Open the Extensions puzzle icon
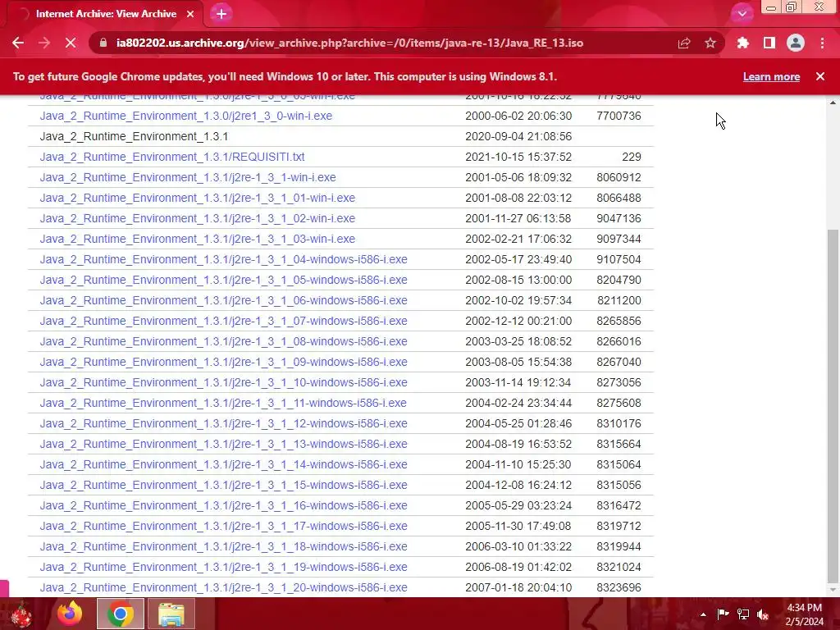This screenshot has width=840, height=630. click(x=742, y=43)
